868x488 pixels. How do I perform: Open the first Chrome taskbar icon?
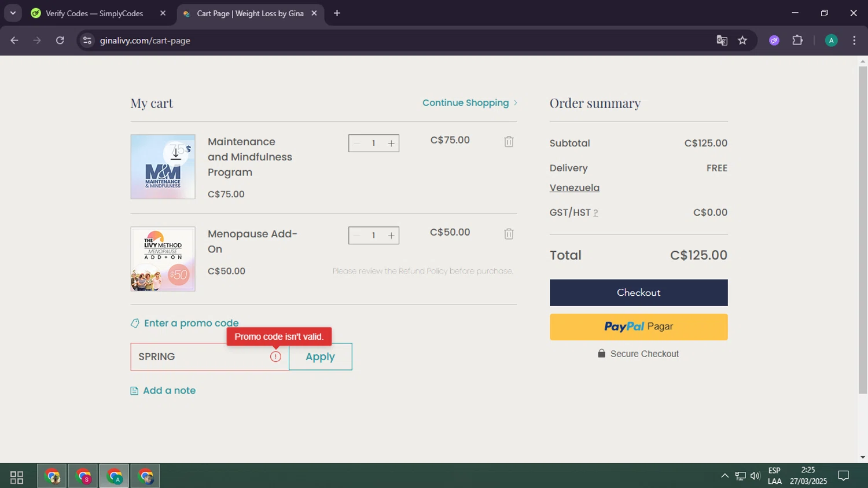(x=52, y=477)
